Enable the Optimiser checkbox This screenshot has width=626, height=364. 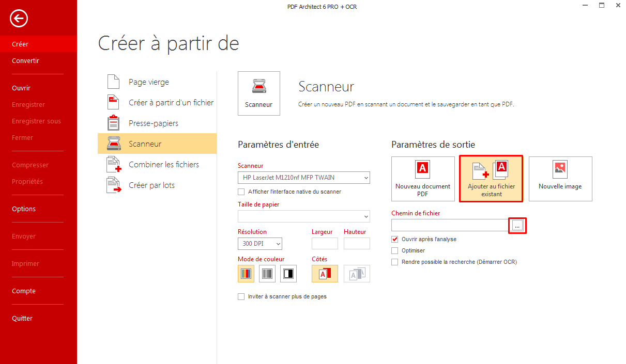point(395,250)
